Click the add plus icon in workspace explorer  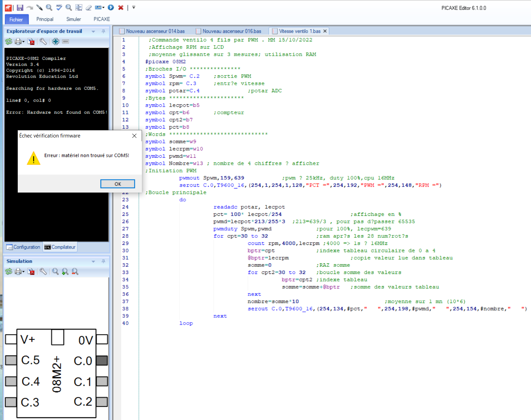click(x=56, y=42)
